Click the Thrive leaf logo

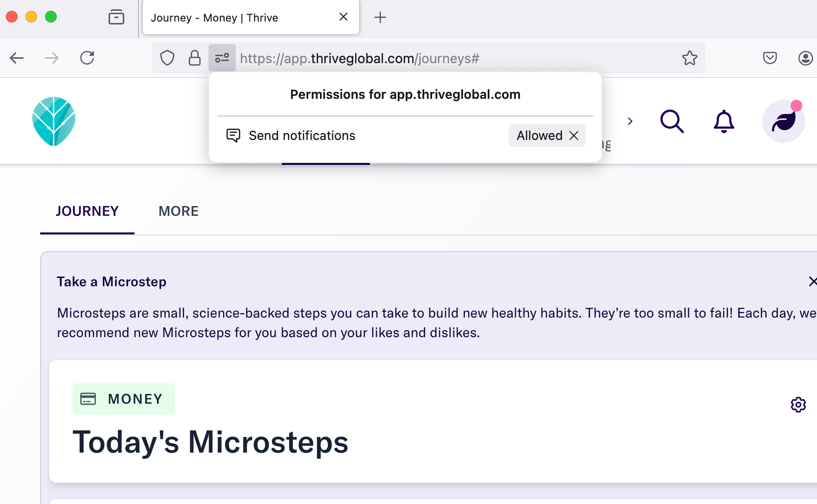[54, 121]
